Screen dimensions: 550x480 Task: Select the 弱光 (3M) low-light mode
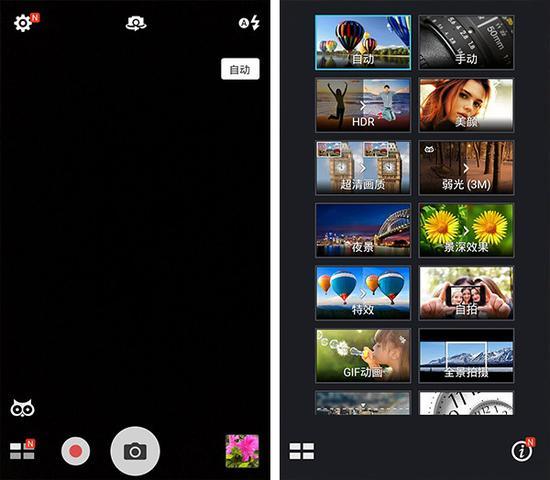(x=466, y=168)
